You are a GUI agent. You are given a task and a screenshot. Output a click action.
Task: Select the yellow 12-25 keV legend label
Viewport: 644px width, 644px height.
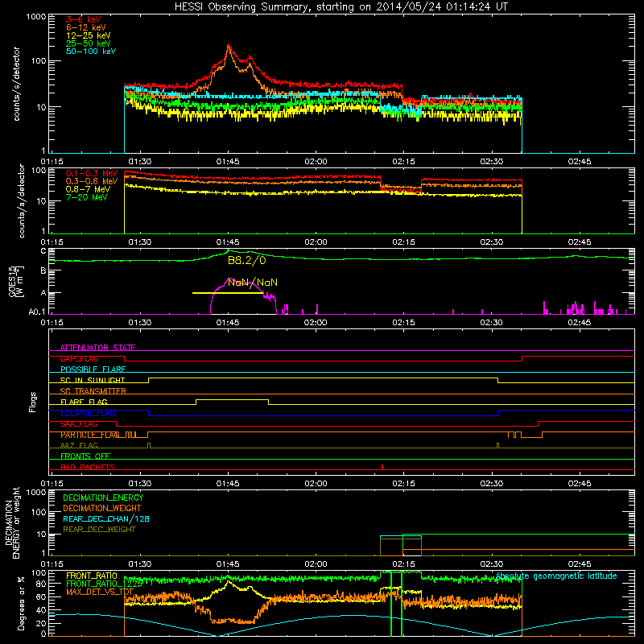tap(89, 35)
